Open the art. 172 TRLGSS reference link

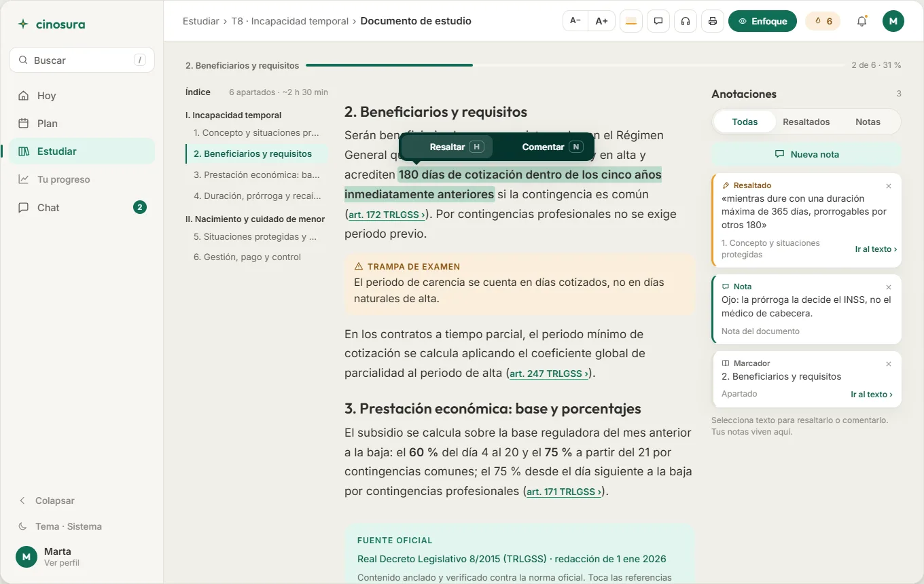click(387, 215)
